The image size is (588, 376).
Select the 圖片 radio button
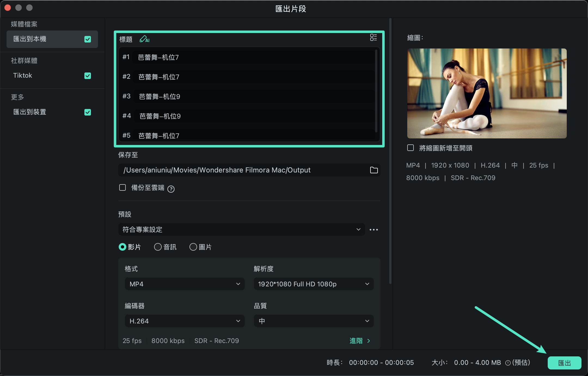193,247
